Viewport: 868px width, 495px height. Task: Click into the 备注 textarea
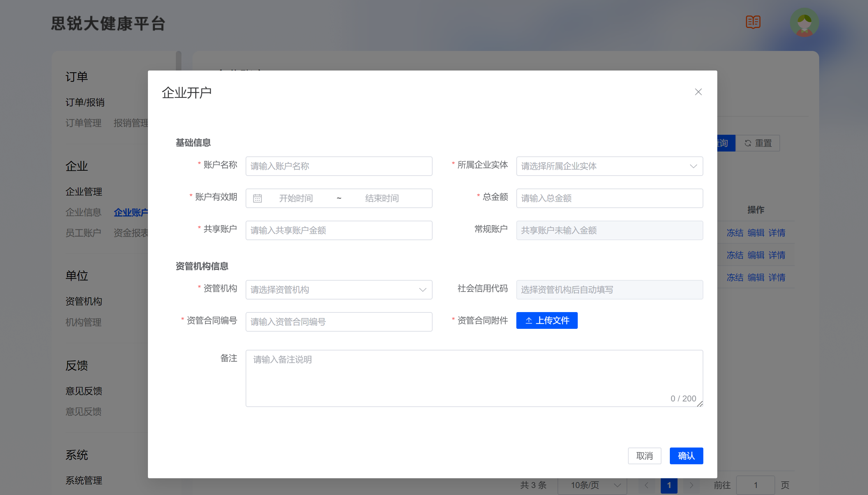coord(474,378)
